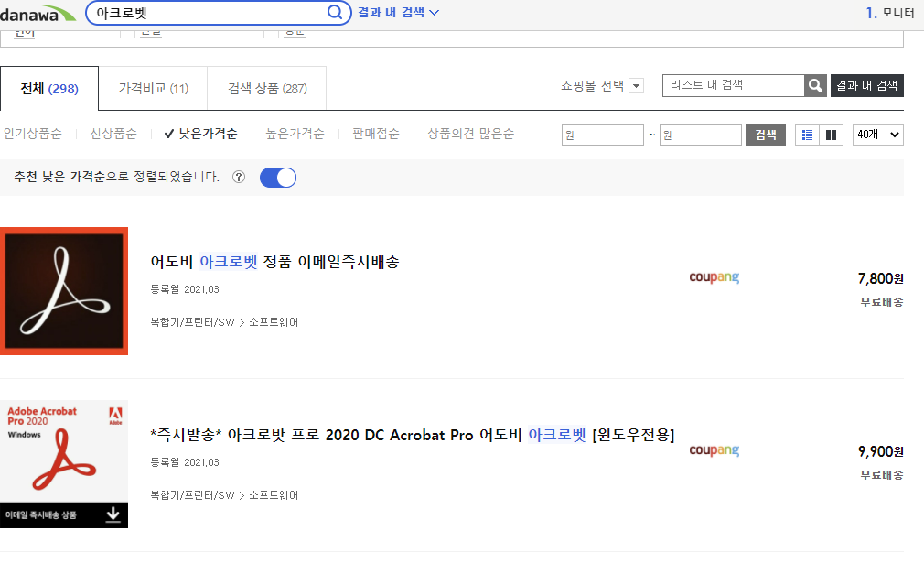Switch to list view layout

pos(807,135)
